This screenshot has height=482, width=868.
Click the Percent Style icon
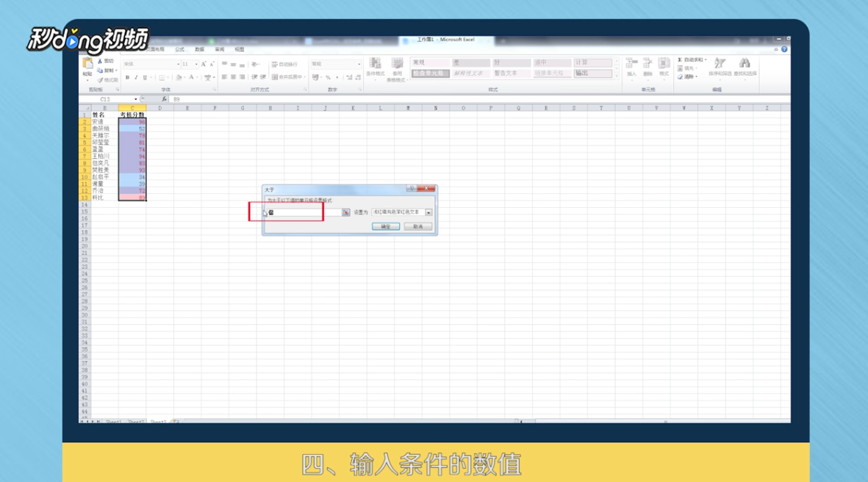point(329,77)
